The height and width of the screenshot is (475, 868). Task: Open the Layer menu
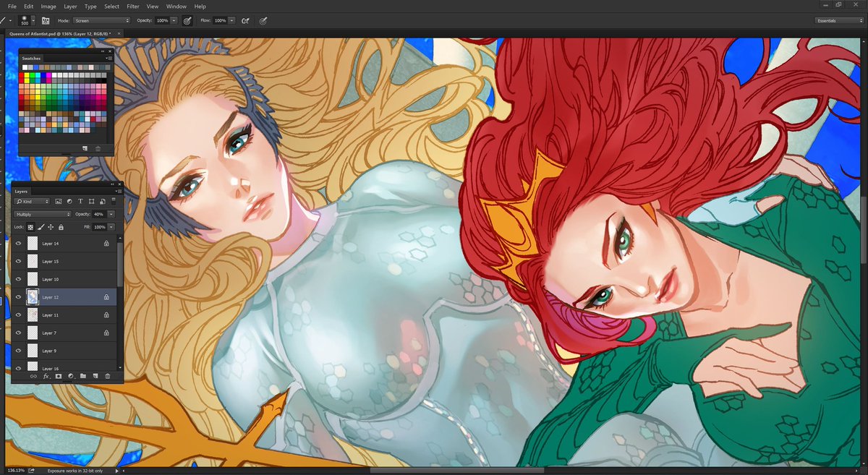click(70, 7)
